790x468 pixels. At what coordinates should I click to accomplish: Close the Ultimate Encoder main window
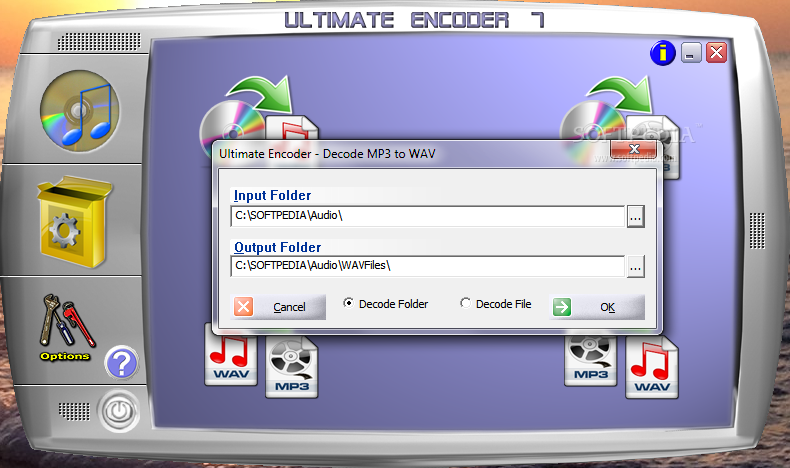point(716,52)
